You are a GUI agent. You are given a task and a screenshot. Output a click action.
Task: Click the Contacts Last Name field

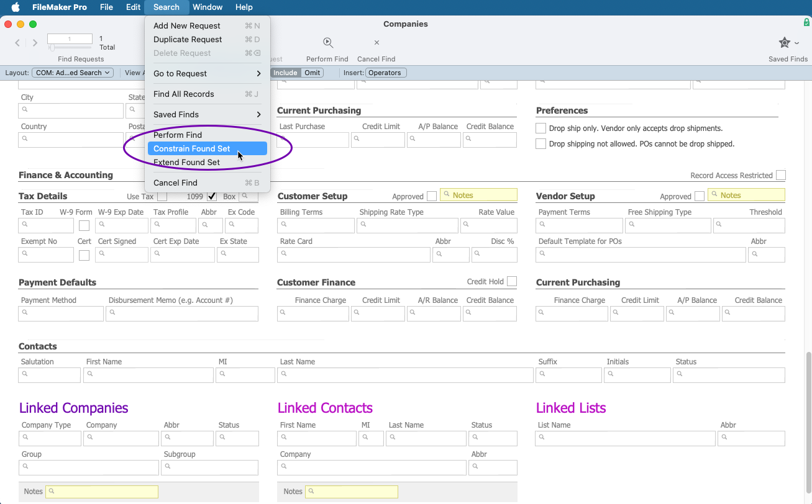(x=405, y=375)
